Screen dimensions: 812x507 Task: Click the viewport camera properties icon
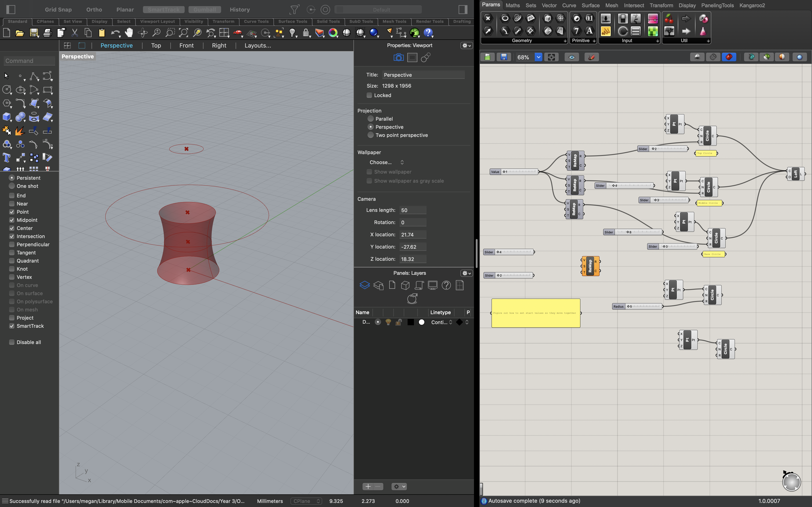pos(398,58)
